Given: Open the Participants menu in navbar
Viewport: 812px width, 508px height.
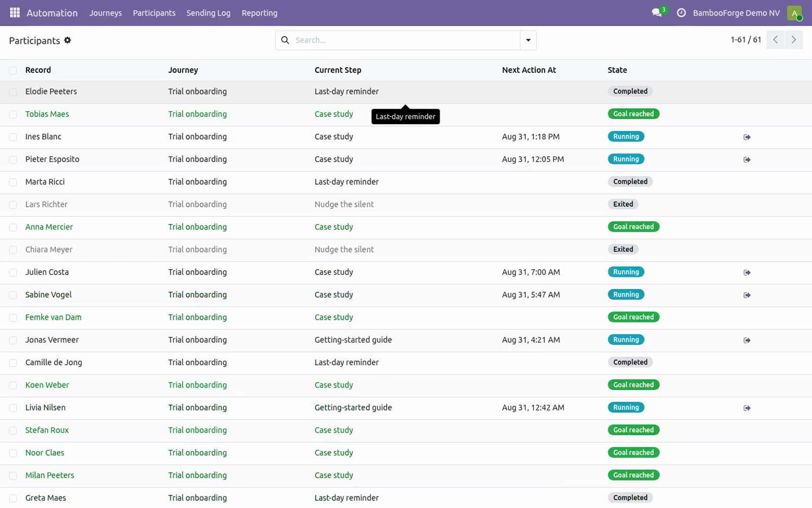Looking at the screenshot, I should coord(154,13).
